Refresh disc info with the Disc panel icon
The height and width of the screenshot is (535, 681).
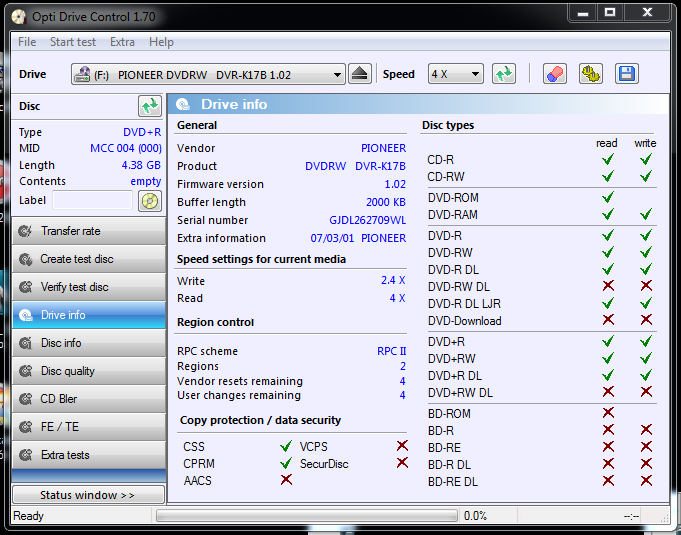(150, 106)
